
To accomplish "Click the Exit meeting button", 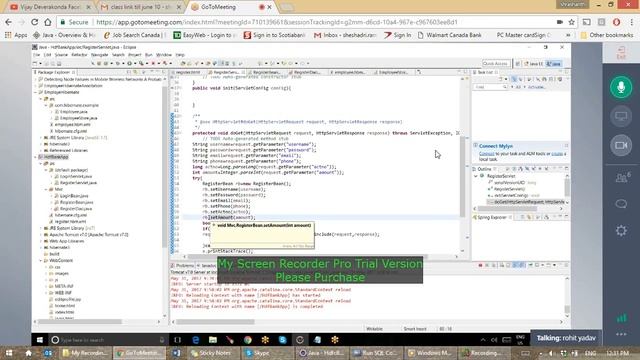I will point(621,53).
